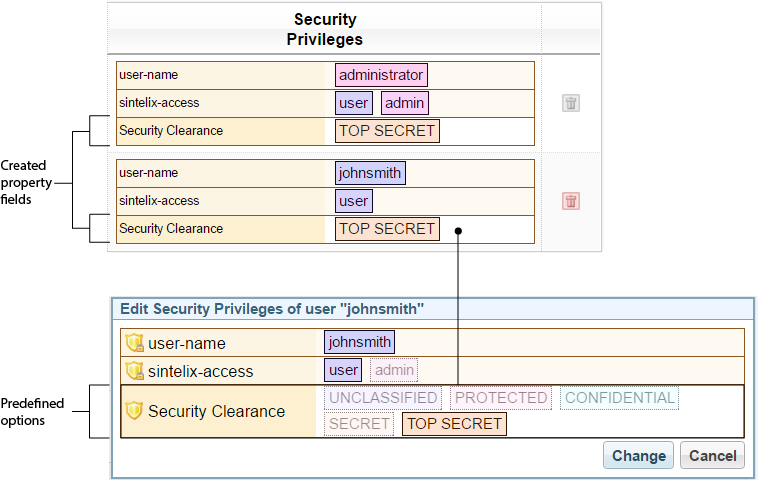The width and height of the screenshot is (758, 480).
Task: Click the administrator user-name tag
Action: 381,75
